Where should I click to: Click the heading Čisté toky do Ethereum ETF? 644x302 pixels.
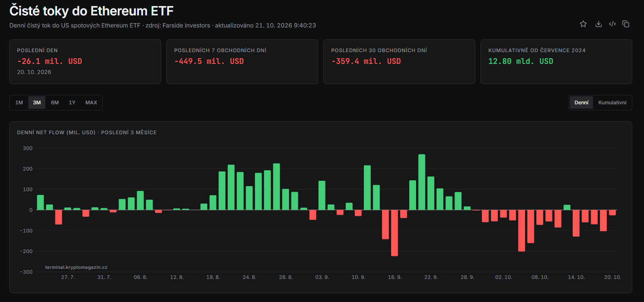click(91, 11)
